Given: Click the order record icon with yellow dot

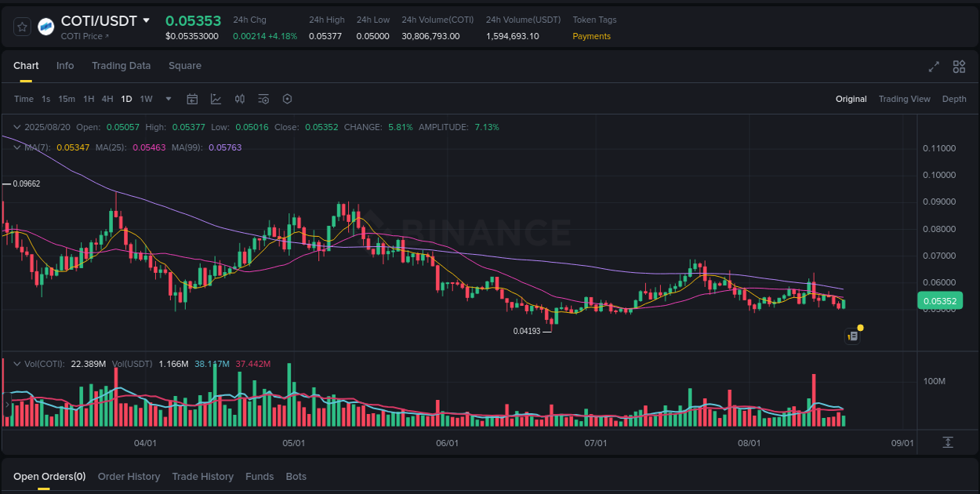Looking at the screenshot, I should [853, 336].
